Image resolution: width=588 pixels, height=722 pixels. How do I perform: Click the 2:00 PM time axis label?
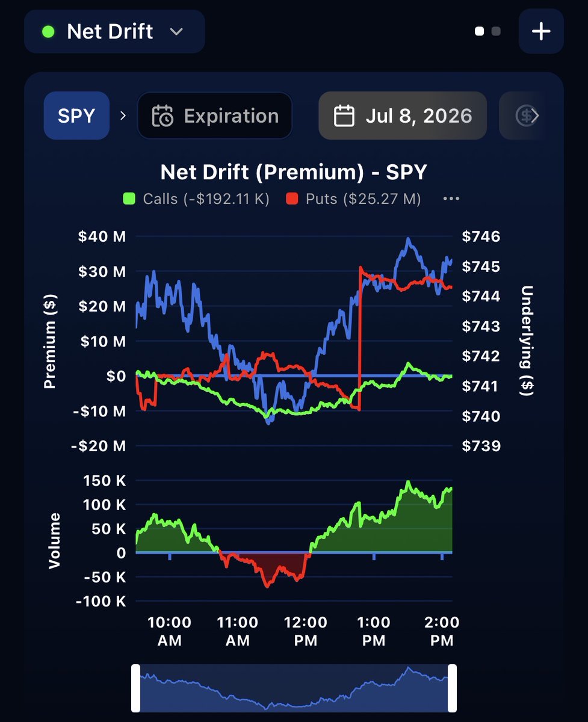[x=442, y=631]
